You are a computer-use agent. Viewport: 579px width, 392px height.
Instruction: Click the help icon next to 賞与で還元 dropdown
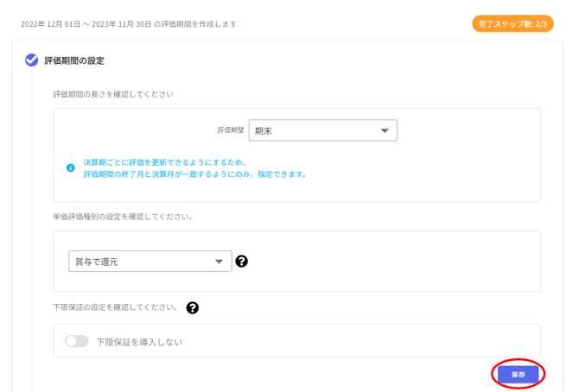coord(241,262)
